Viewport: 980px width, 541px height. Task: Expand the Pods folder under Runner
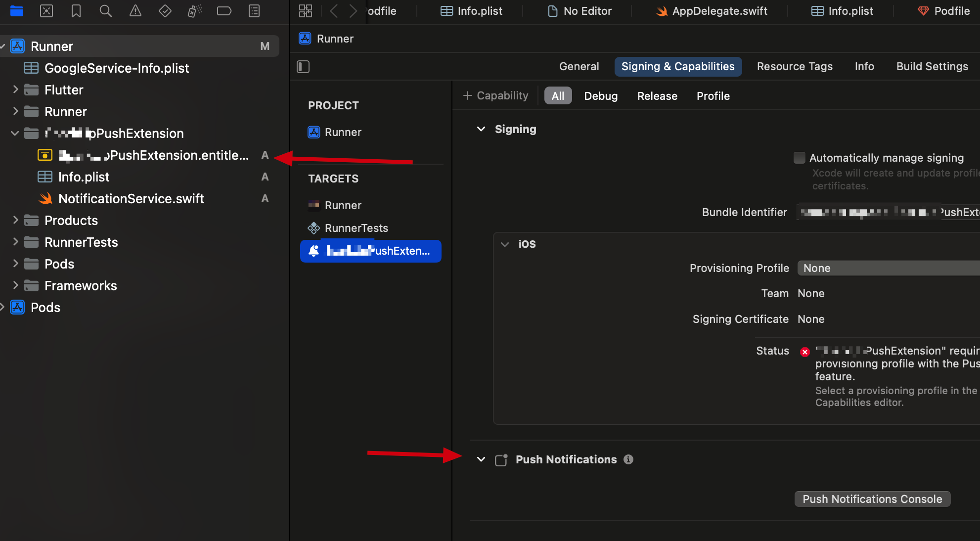click(15, 264)
